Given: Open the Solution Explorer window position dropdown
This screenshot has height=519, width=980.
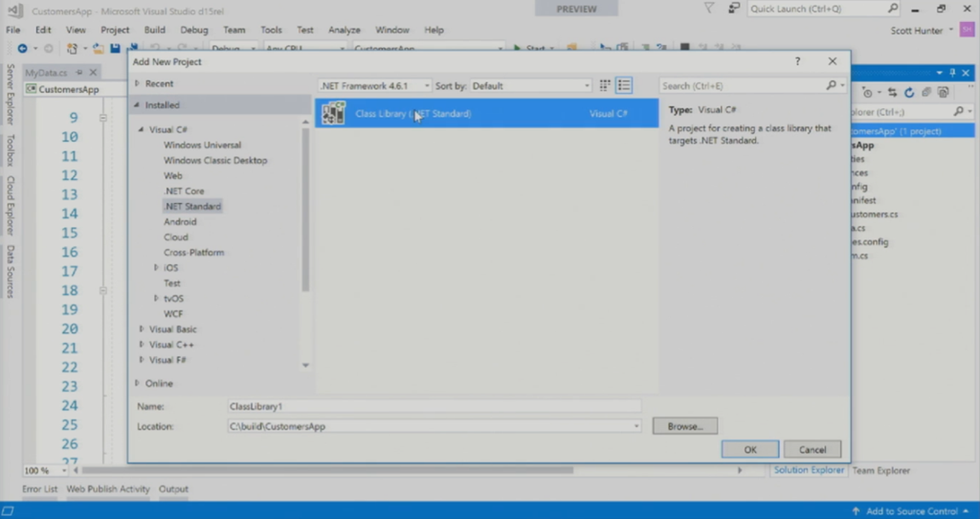Looking at the screenshot, I should [x=940, y=73].
